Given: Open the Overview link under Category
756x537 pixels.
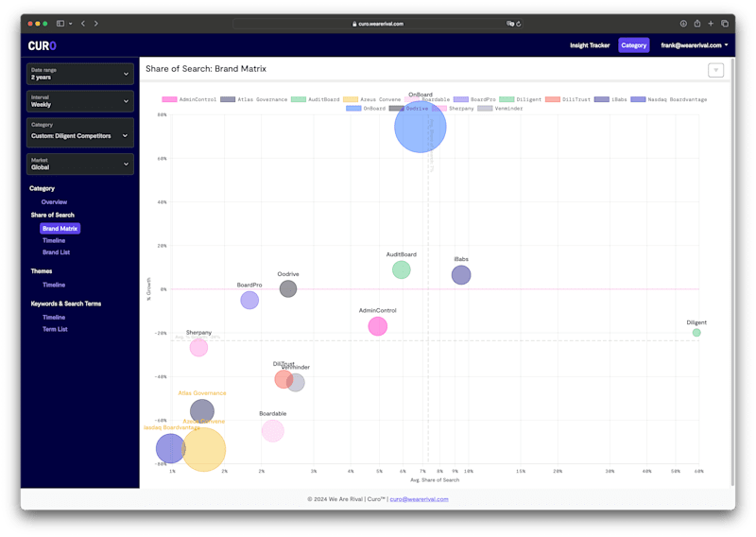Looking at the screenshot, I should [x=54, y=202].
